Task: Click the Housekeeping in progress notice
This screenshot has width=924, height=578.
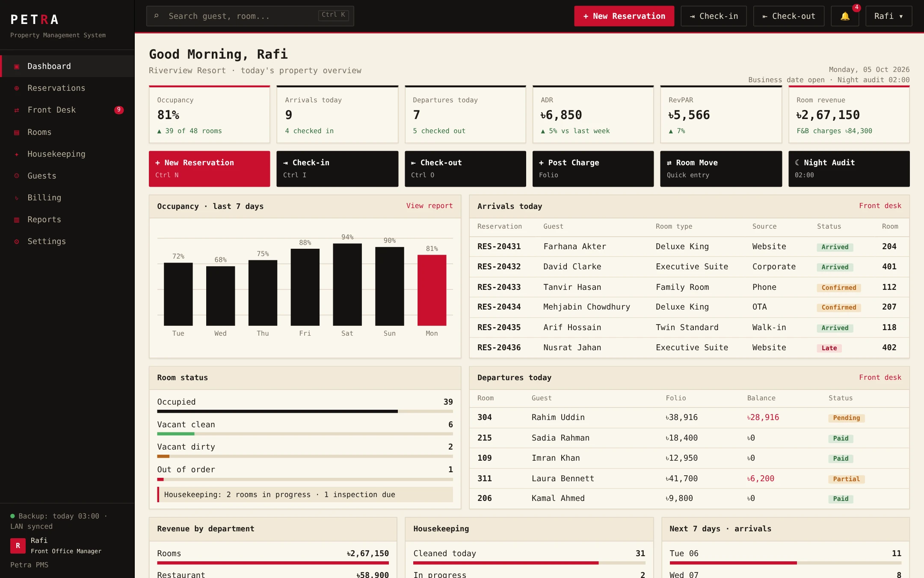Action: coord(305,495)
